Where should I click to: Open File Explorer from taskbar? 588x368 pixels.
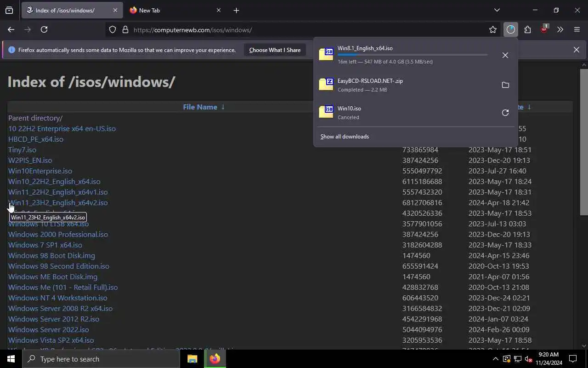tap(192, 359)
